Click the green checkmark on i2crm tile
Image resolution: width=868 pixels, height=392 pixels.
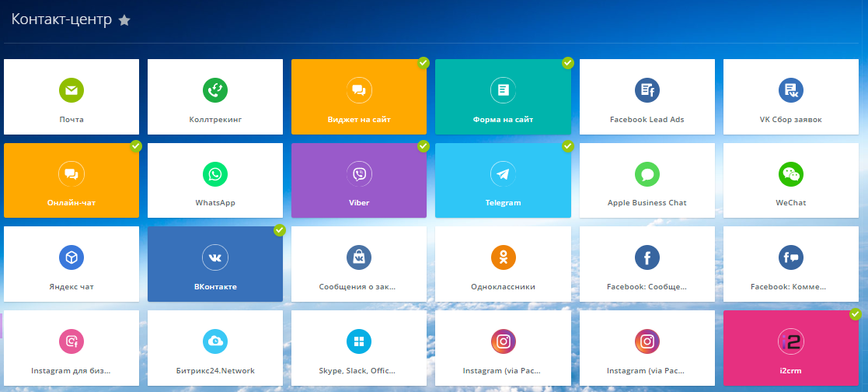tap(856, 314)
